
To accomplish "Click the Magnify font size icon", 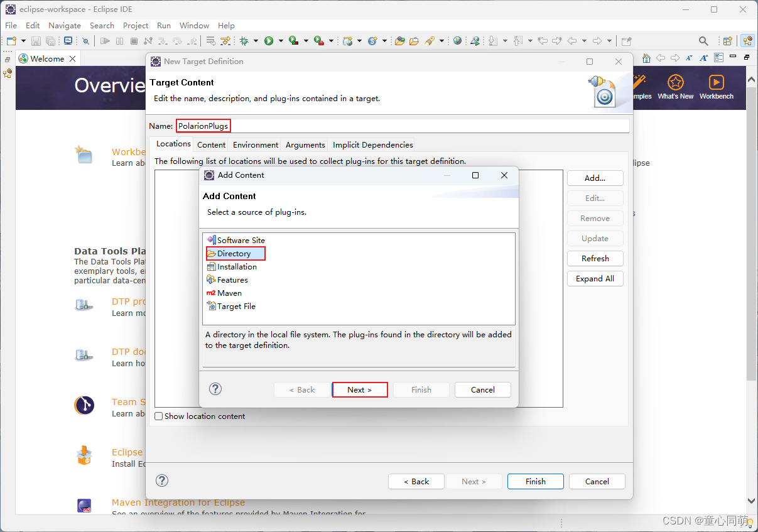I will tap(703, 57).
